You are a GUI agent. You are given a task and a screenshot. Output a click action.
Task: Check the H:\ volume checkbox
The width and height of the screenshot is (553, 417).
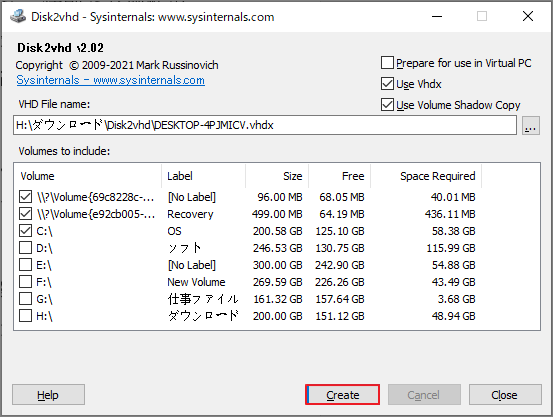pos(25,315)
